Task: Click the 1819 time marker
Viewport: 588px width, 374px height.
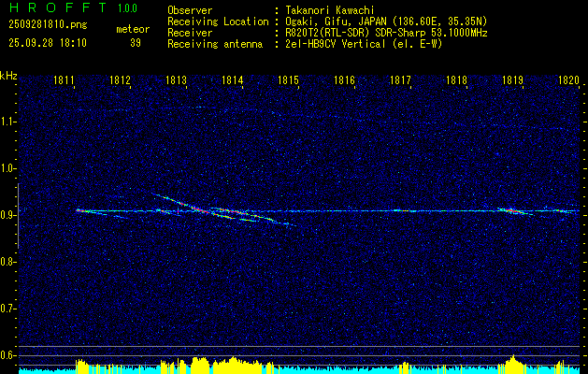Action: tap(512, 79)
